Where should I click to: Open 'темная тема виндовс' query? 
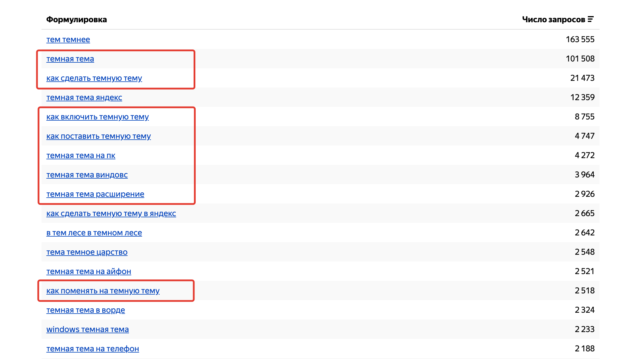point(87,175)
